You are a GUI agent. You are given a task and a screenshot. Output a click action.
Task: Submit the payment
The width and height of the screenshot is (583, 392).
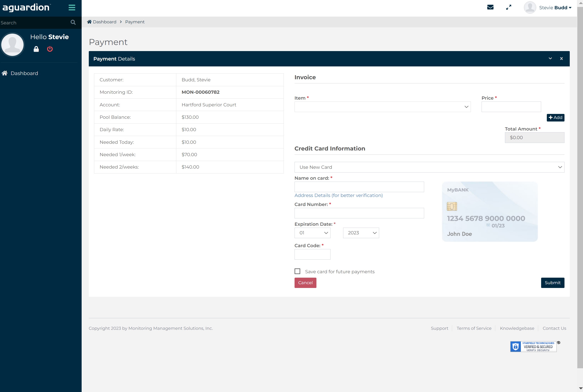click(552, 282)
